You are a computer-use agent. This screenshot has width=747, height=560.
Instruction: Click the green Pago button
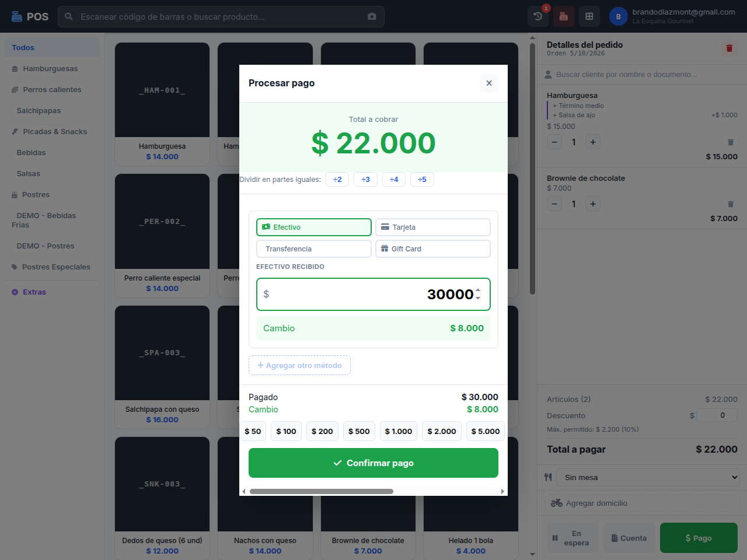pos(699,538)
